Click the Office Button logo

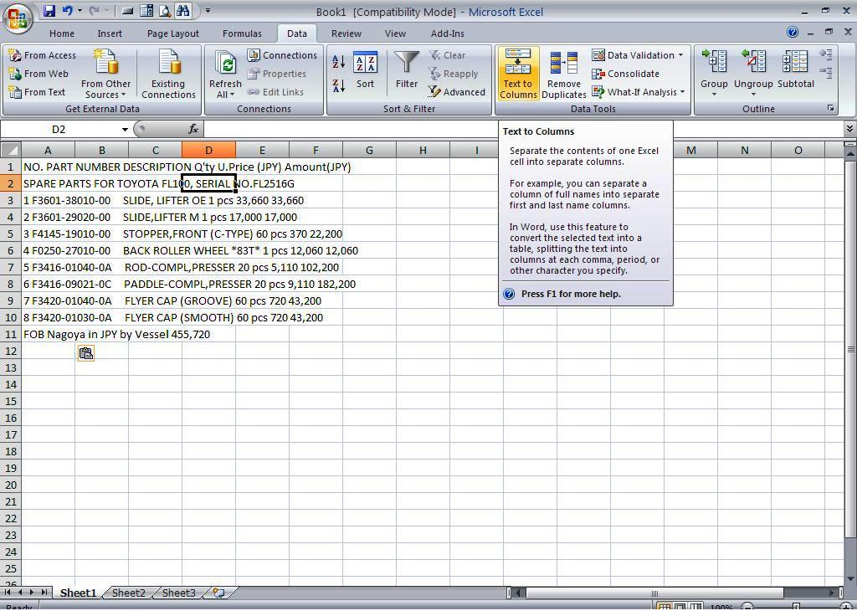(18, 18)
